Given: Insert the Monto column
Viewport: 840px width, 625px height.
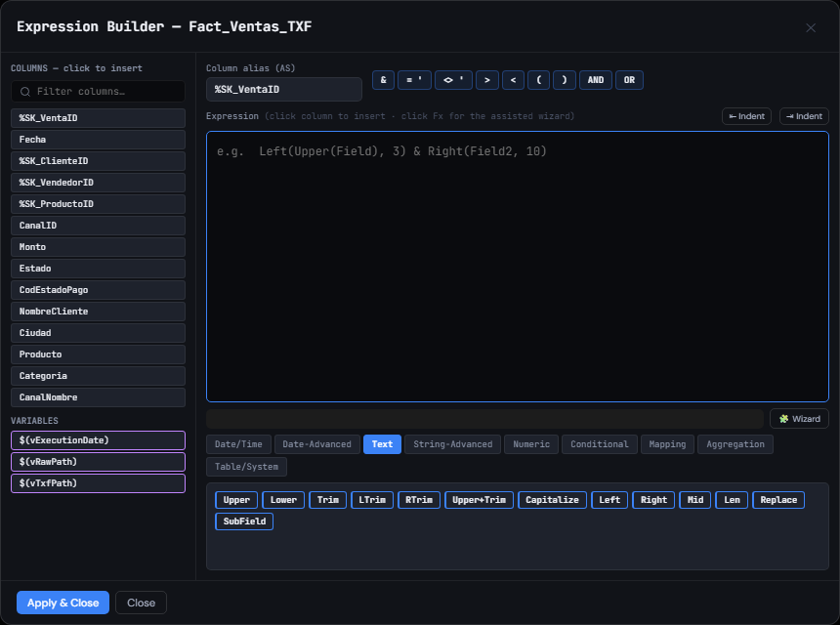Looking at the screenshot, I should [x=98, y=247].
